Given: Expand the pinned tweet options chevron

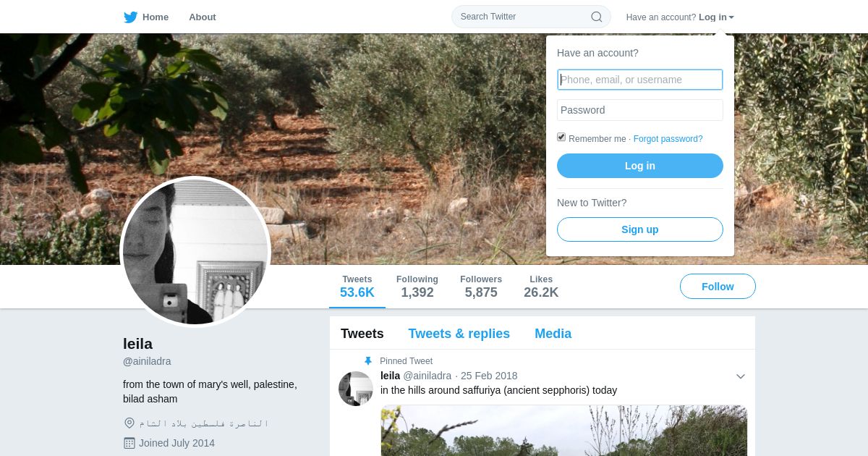Looking at the screenshot, I should (x=741, y=376).
